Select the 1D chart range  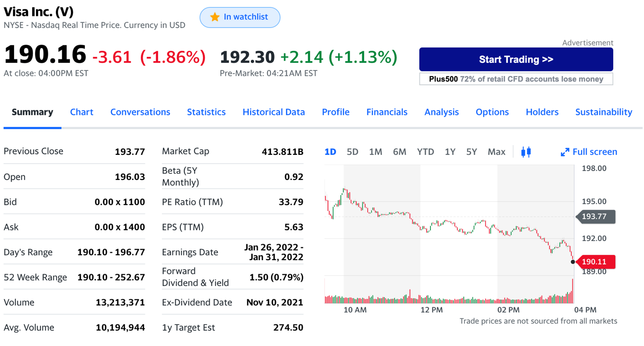(x=330, y=152)
